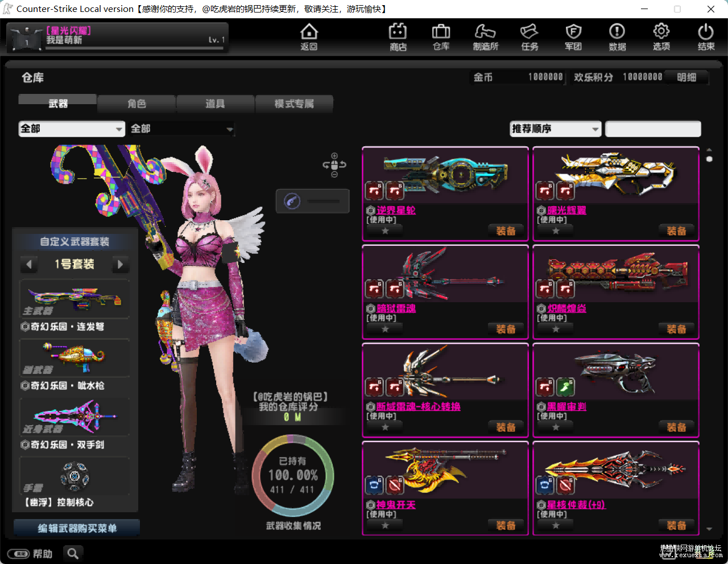Click the player profile avatar 我是萌新
Viewport: 728px width, 564px height.
click(x=26, y=38)
